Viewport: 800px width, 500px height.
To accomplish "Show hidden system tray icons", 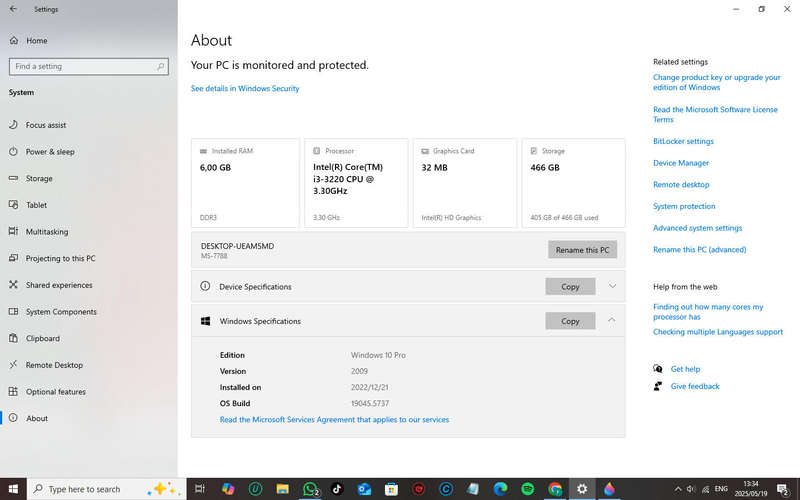I will click(678, 489).
